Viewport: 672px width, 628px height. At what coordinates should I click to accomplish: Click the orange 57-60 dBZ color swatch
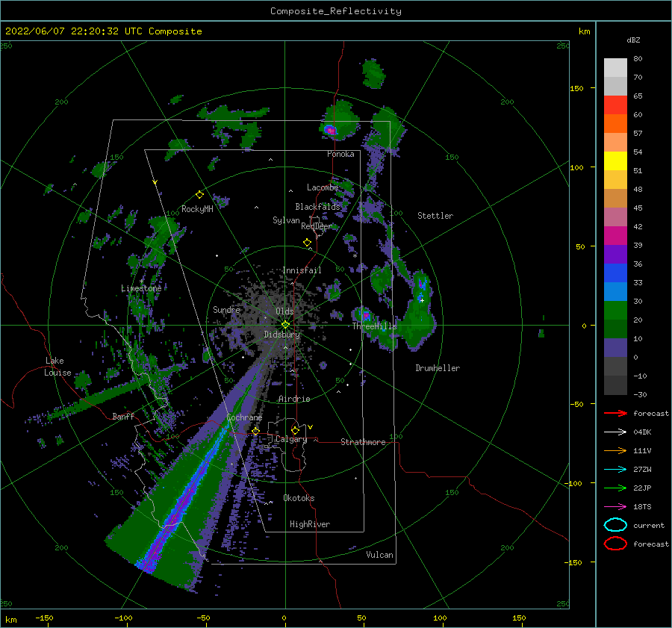click(615, 124)
